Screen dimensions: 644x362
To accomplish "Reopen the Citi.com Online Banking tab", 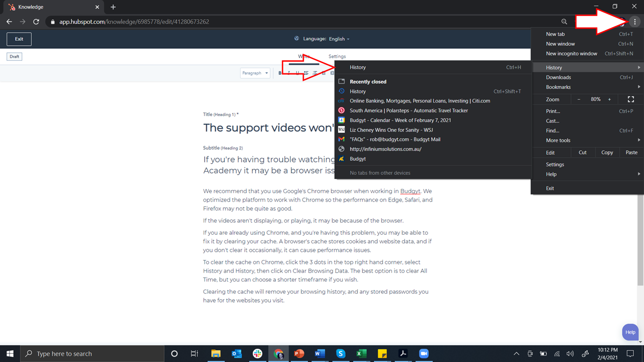I will (433, 101).
